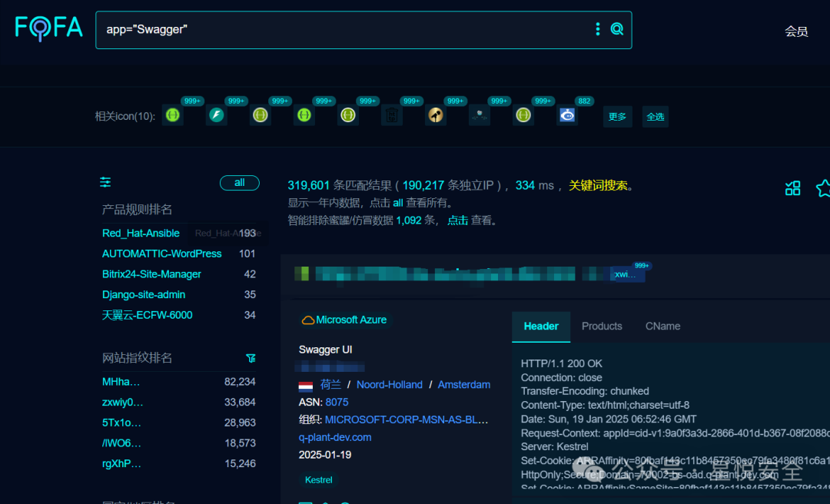
Task: Click the Swagger UI result title
Action: (326, 350)
